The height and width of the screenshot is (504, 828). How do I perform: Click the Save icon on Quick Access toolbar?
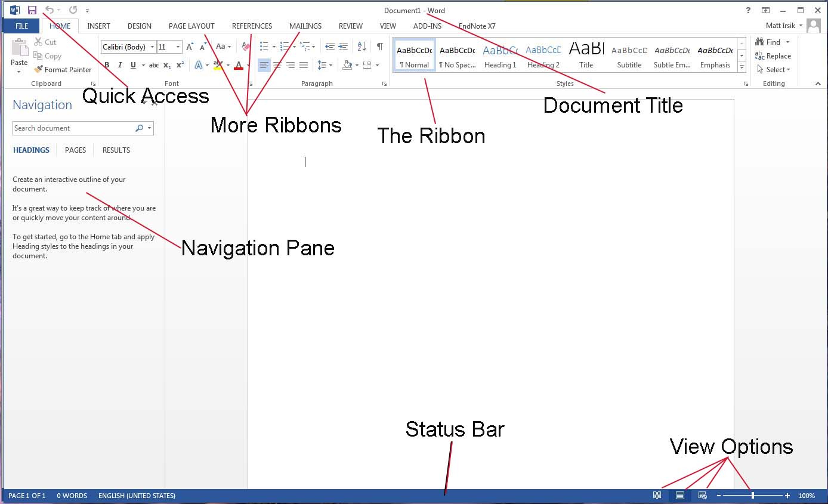click(x=31, y=9)
